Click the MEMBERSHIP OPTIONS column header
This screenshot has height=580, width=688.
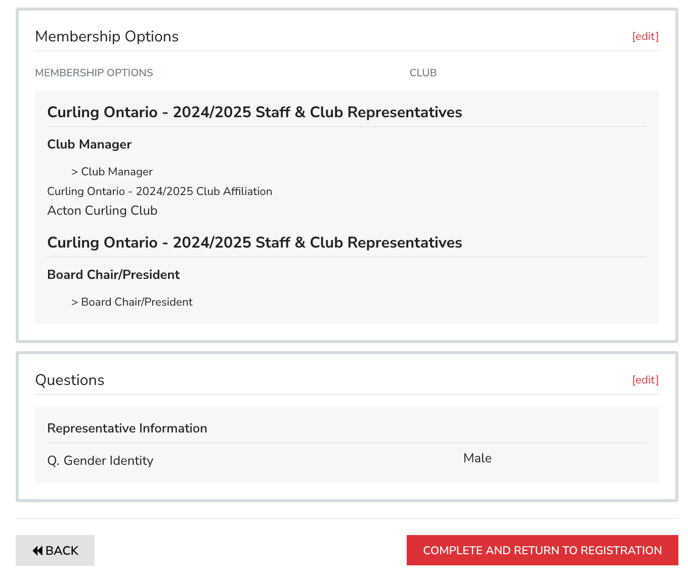(94, 73)
